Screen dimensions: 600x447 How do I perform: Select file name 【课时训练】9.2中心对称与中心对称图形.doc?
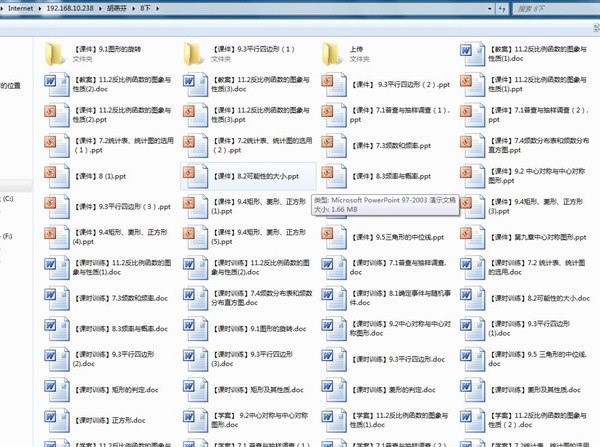click(x=400, y=329)
